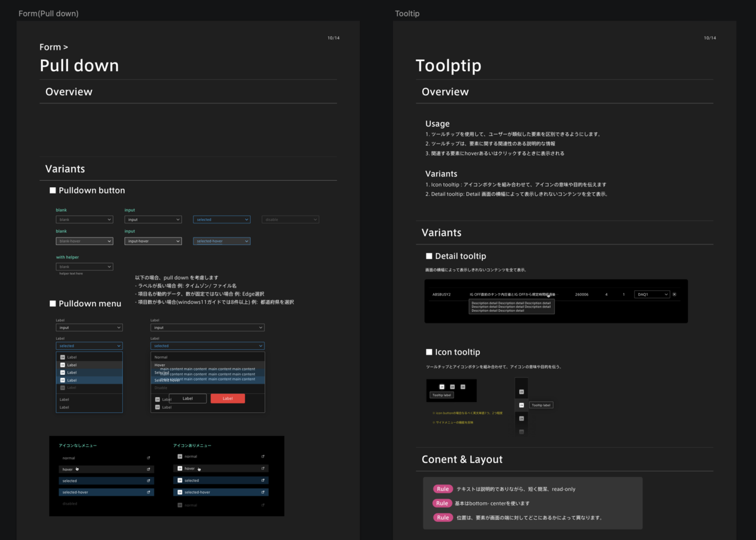Click the external-link icon on the 'normal' row of アイコンなしメニュー
This screenshot has width=756, height=540.
(x=149, y=458)
